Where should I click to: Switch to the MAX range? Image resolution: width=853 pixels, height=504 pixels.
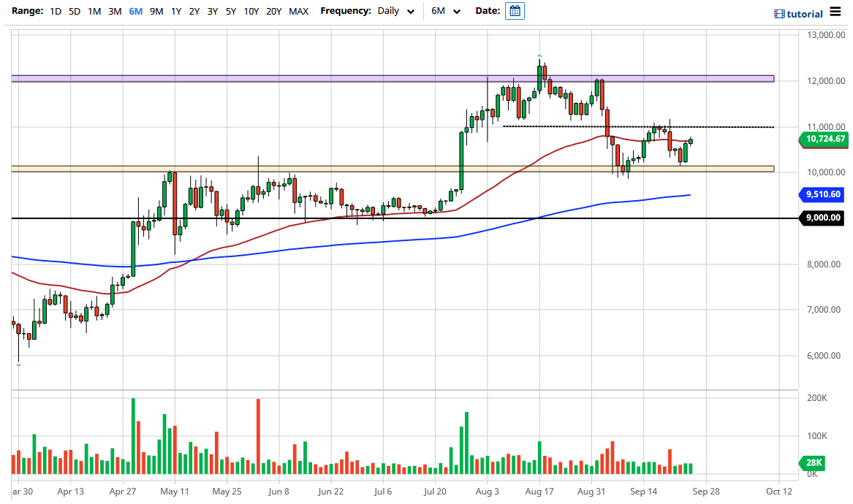(298, 11)
